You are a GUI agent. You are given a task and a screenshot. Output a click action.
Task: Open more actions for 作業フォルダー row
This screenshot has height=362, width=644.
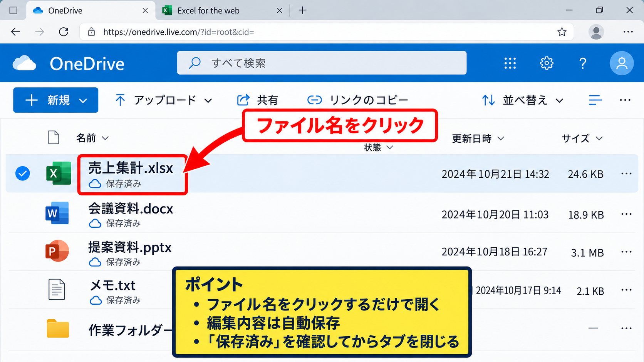pyautogui.click(x=626, y=328)
